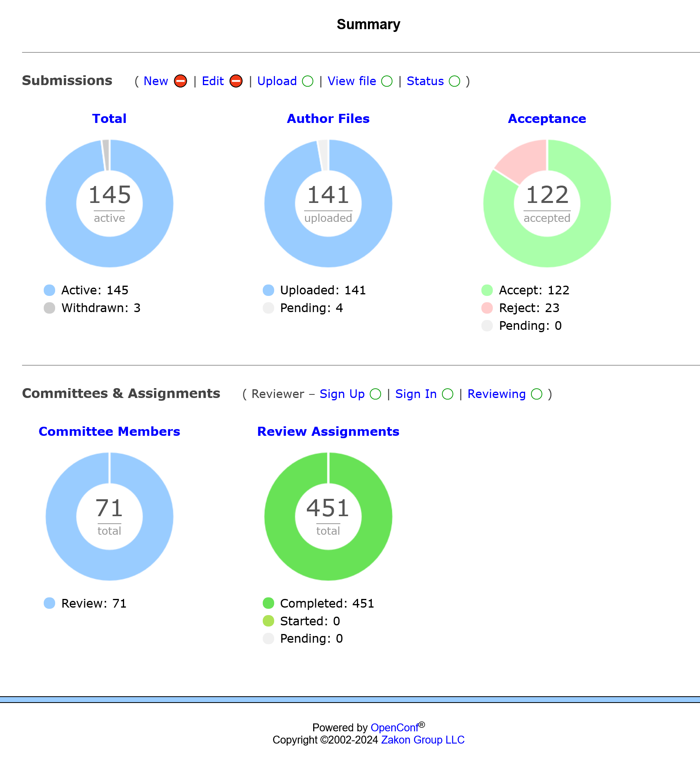Image resolution: width=700 pixels, height=766 pixels.
Task: Click the green circle next to Sign Up
Action: [375, 394]
